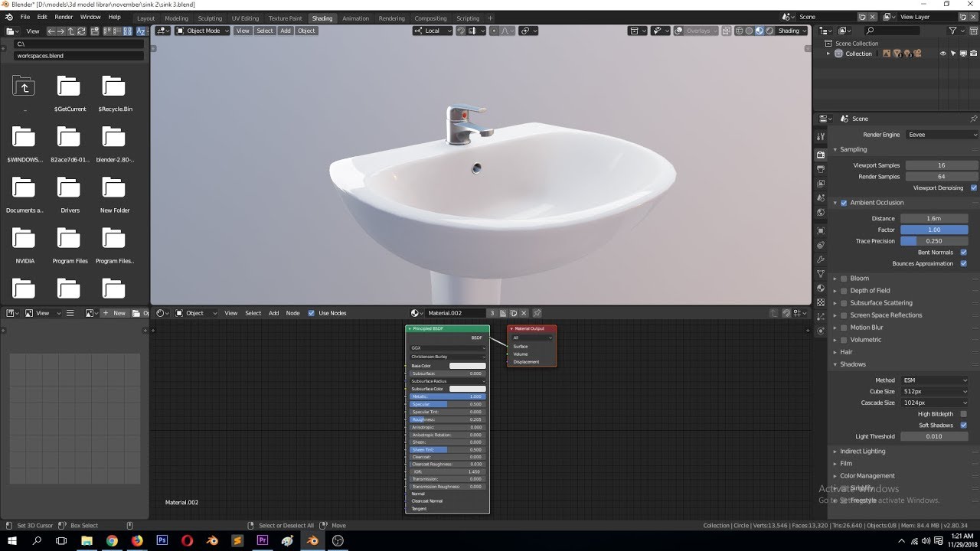Enable High Bitdepth shadows checkbox
Viewport: 980px width, 551px height.
tap(963, 414)
